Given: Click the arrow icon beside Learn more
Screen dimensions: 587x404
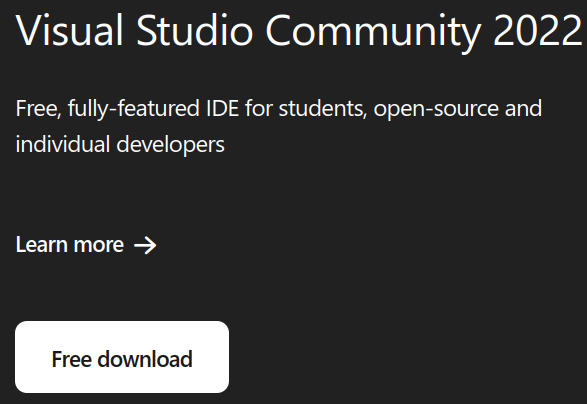Looking at the screenshot, I should tap(145, 246).
